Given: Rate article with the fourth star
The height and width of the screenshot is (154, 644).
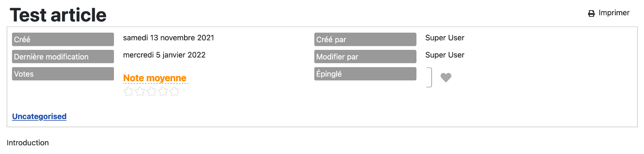Looking at the screenshot, I should (x=163, y=92).
